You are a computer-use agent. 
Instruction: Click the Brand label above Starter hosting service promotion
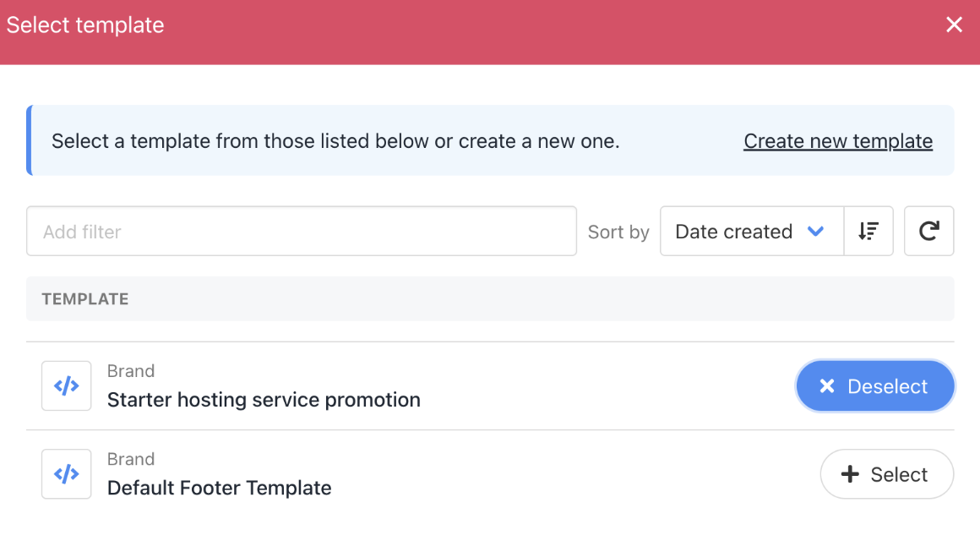point(131,371)
